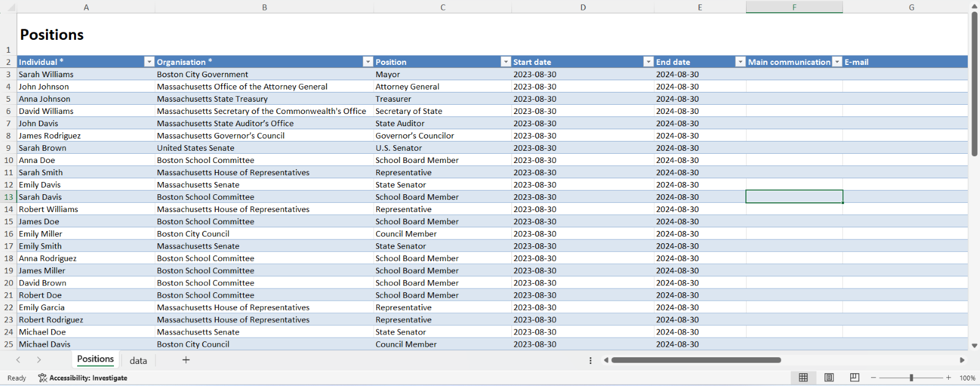The image size is (980, 386).
Task: Open the Individual column filter dropdown
Action: click(149, 62)
